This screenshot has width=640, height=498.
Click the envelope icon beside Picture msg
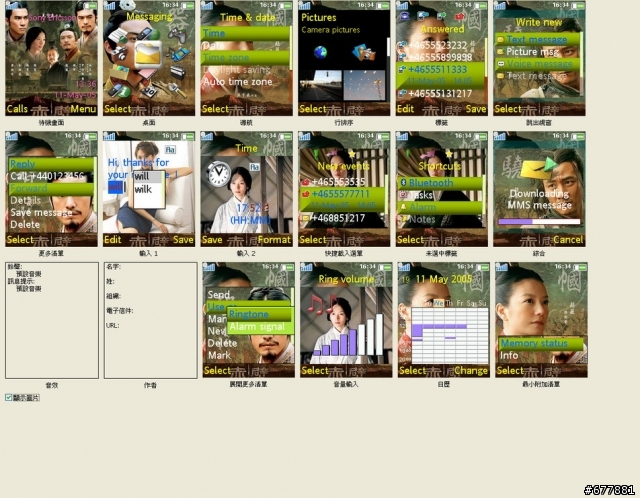click(x=500, y=52)
